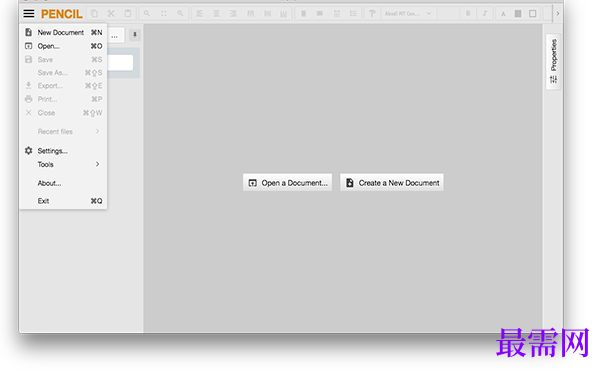Expand the toolbar overflow chevron
The height and width of the screenshot is (374, 608).
558,14
